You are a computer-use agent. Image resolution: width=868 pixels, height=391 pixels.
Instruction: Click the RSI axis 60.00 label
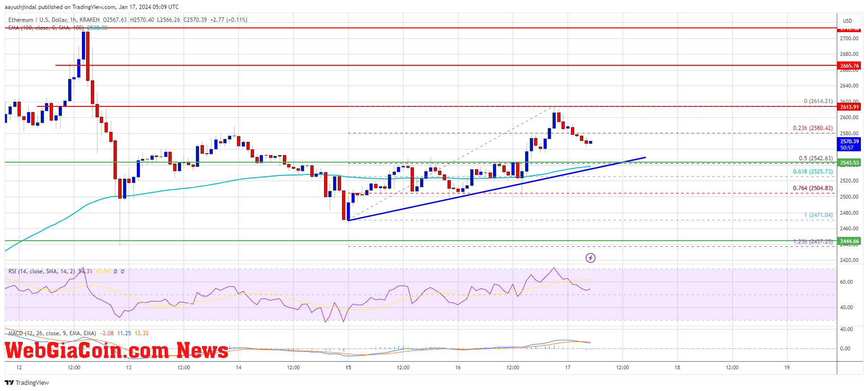[846, 282]
